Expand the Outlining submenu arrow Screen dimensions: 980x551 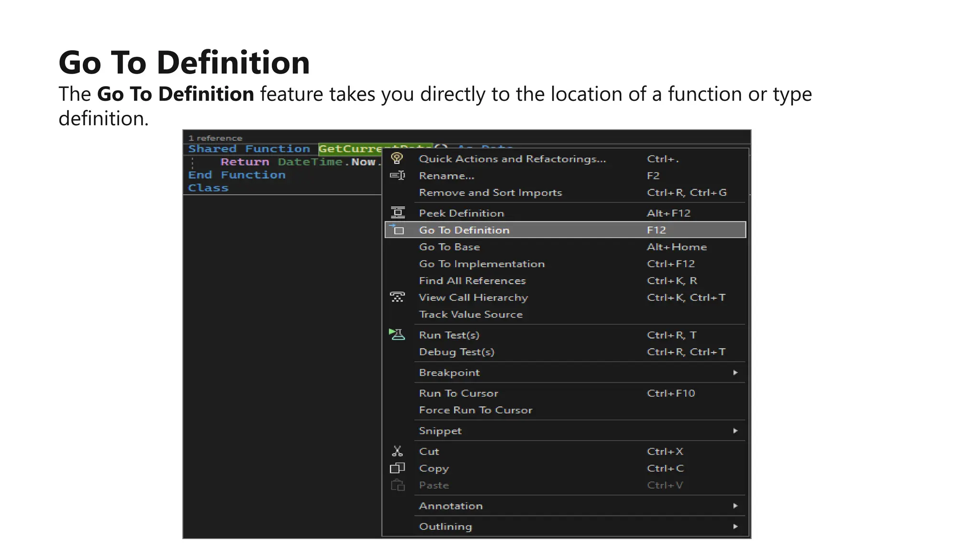(x=735, y=527)
